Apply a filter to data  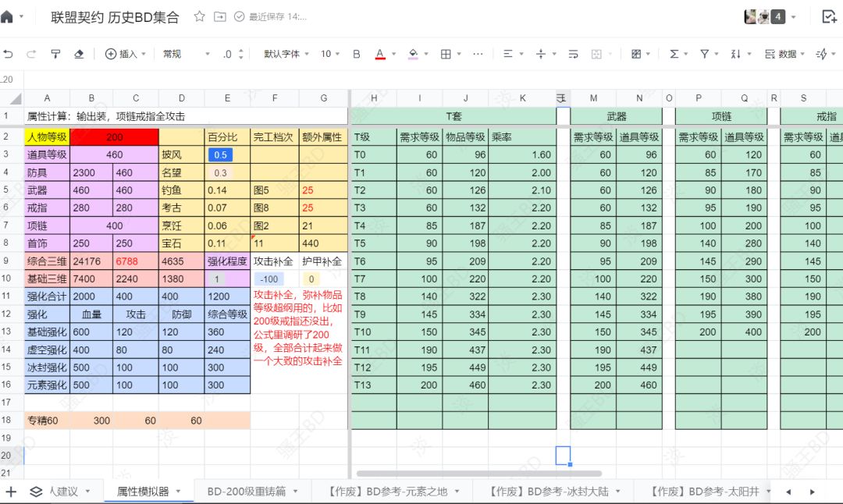point(704,54)
